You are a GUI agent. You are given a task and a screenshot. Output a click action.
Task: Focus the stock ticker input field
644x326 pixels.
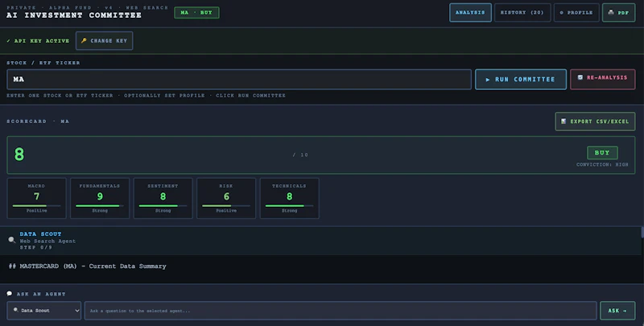click(239, 79)
